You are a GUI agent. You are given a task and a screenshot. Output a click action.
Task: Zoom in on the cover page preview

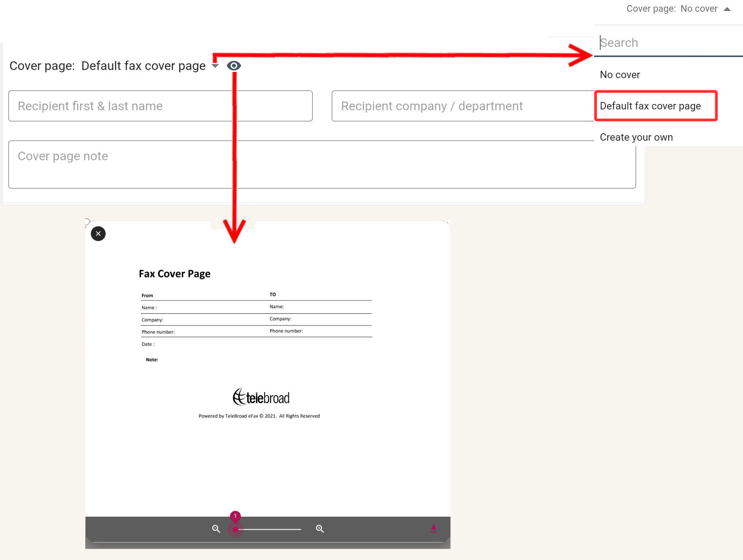click(x=320, y=529)
